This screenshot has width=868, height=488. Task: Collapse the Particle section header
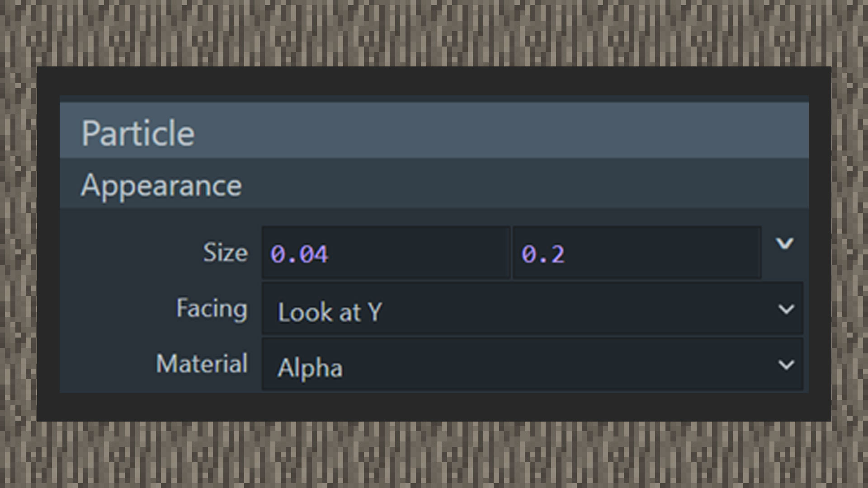point(434,130)
